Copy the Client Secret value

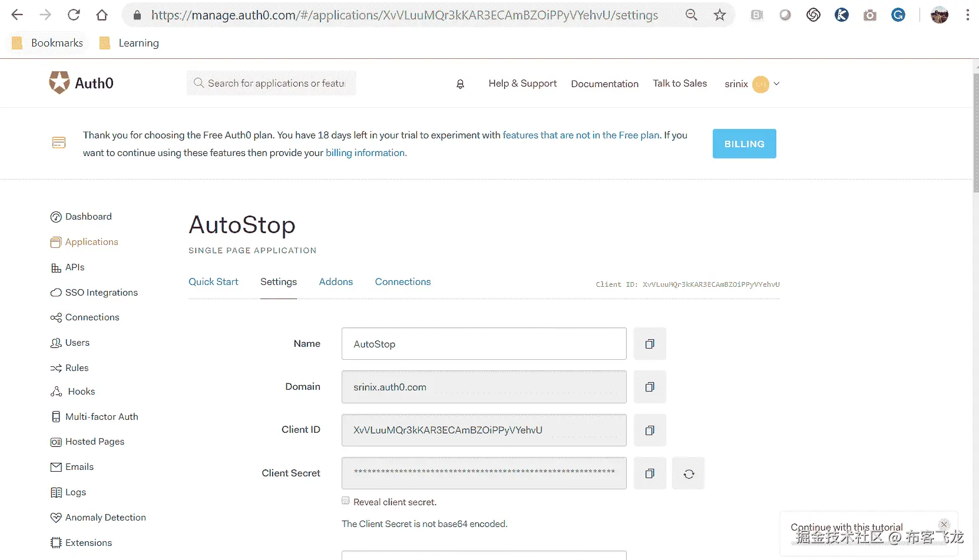click(650, 473)
